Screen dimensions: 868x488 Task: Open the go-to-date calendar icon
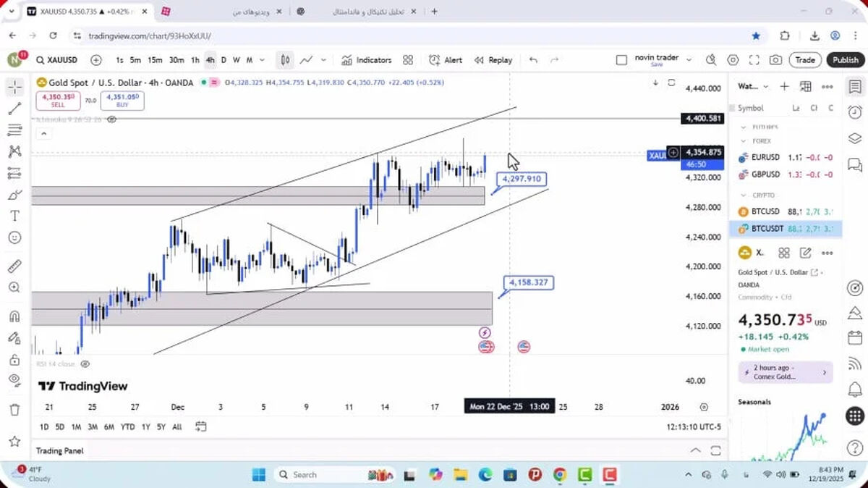click(201, 426)
